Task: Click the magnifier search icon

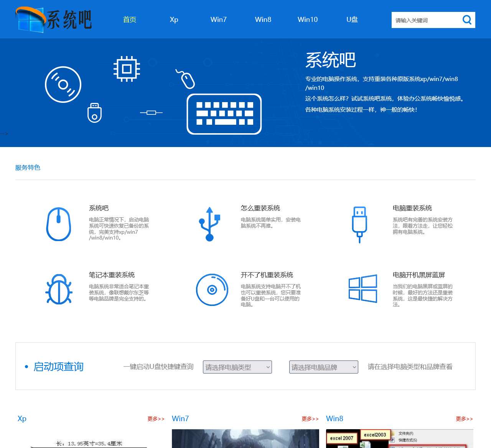Action: click(x=467, y=20)
